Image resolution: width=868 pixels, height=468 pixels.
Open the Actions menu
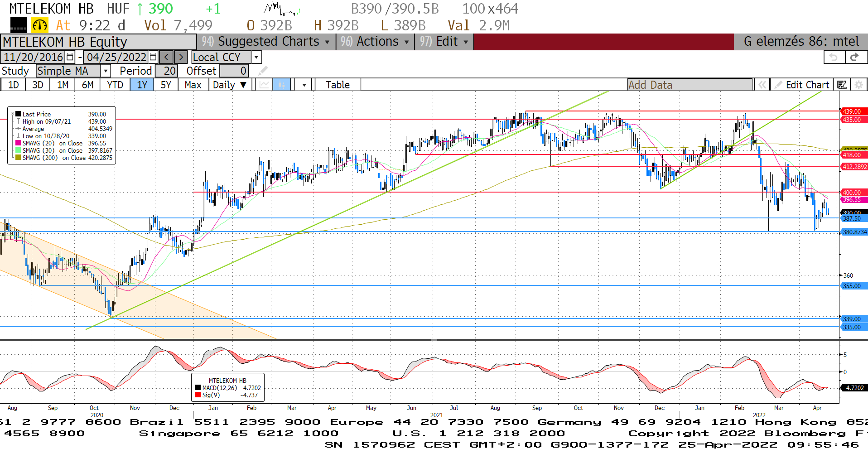point(375,42)
